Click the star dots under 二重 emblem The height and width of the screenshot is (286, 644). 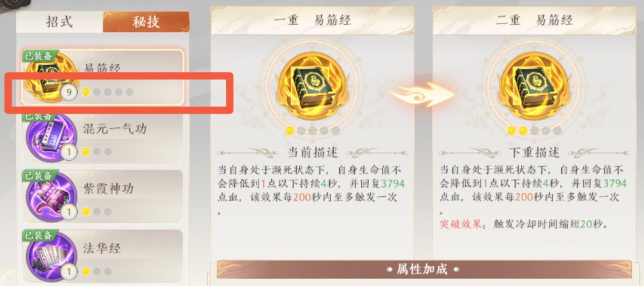click(x=534, y=131)
